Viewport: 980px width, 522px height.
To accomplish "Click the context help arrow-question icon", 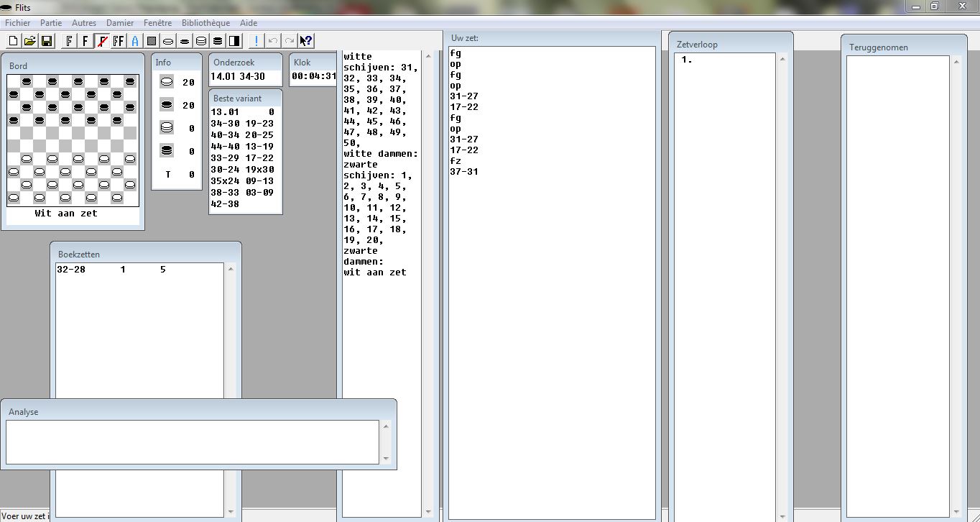I will (306, 41).
